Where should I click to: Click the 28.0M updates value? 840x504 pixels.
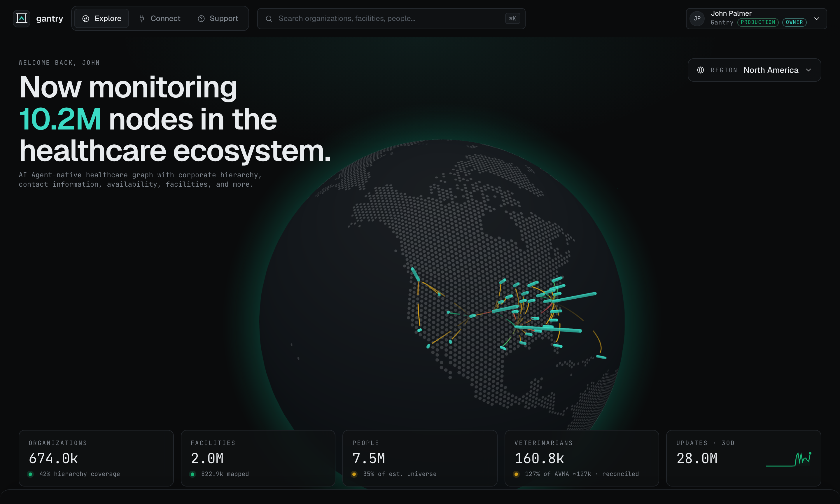pyautogui.click(x=697, y=459)
